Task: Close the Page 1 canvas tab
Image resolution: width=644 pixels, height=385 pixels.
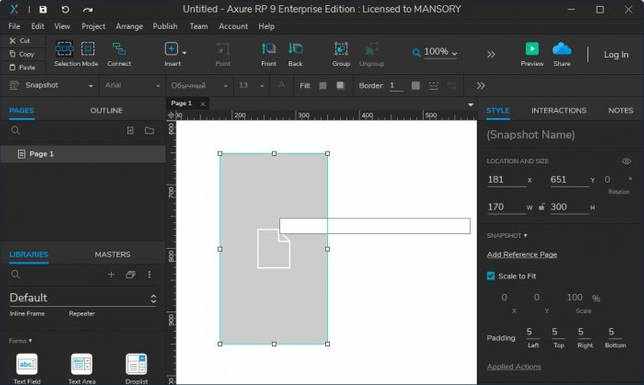Action: (202, 104)
